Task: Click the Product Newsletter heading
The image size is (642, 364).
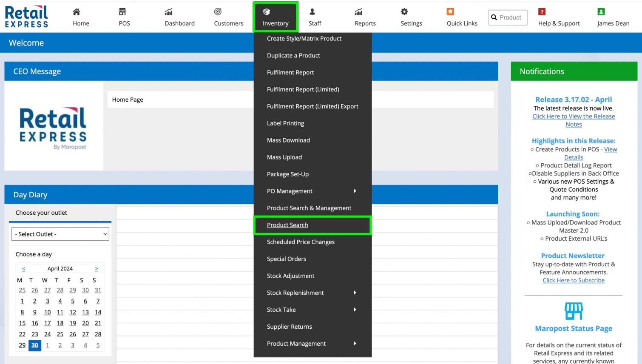Action: coord(573,256)
